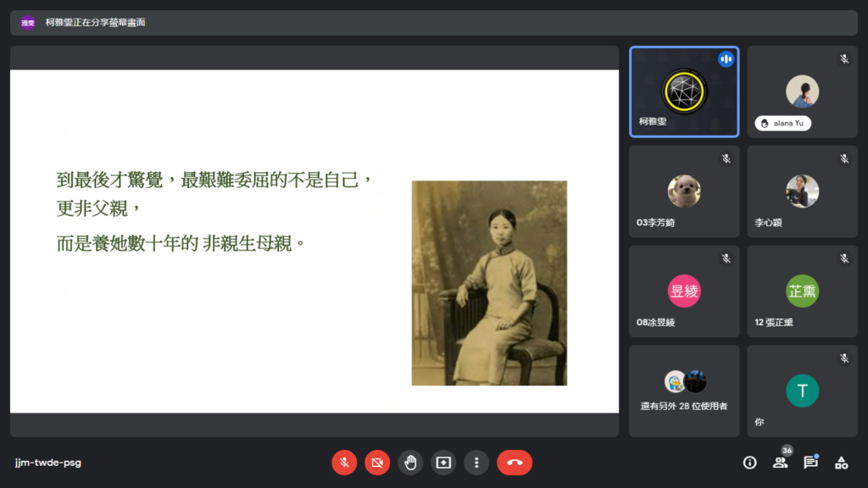The height and width of the screenshot is (488, 868).
Task: Click 12 張芷熏 green avatar
Action: pos(802,291)
